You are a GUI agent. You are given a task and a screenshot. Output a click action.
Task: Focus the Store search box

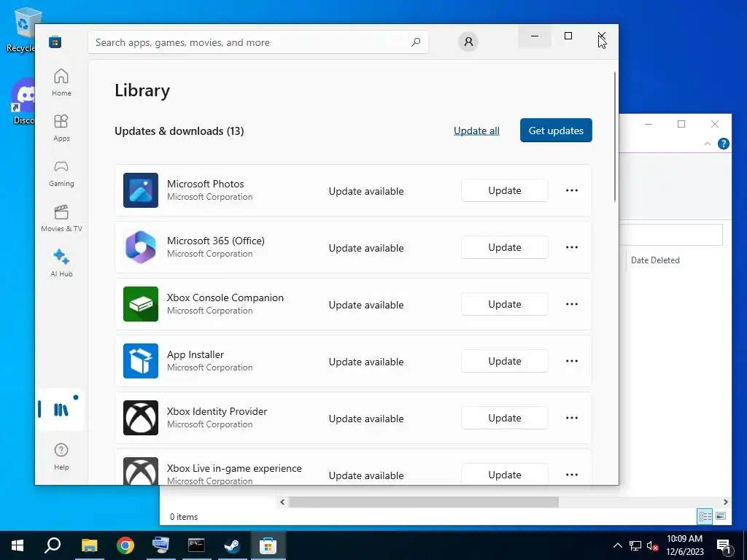click(258, 42)
